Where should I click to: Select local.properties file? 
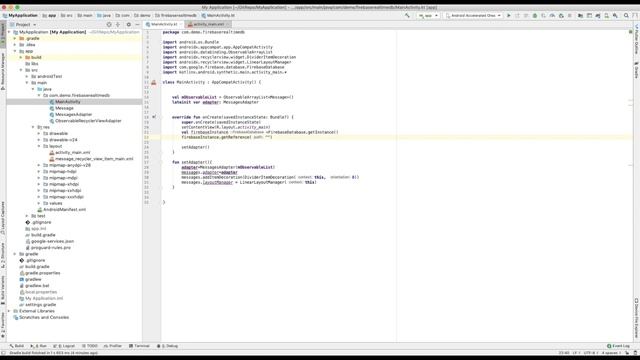(38, 292)
